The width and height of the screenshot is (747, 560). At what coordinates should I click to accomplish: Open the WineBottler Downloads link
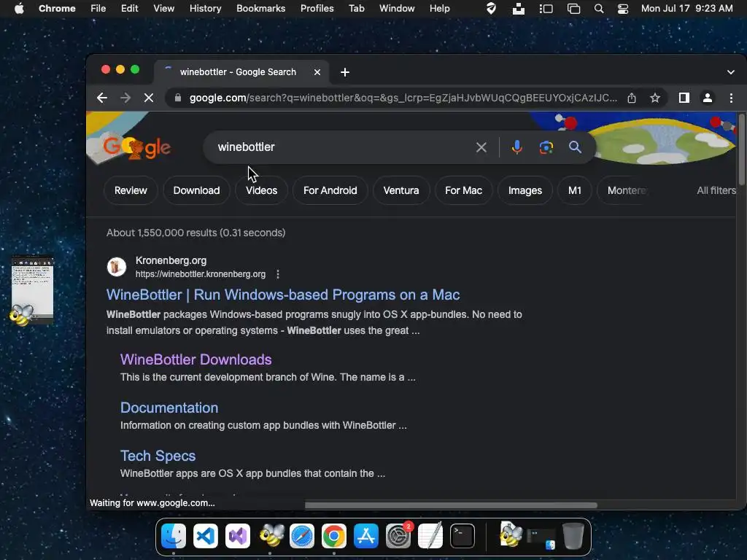coord(196,359)
